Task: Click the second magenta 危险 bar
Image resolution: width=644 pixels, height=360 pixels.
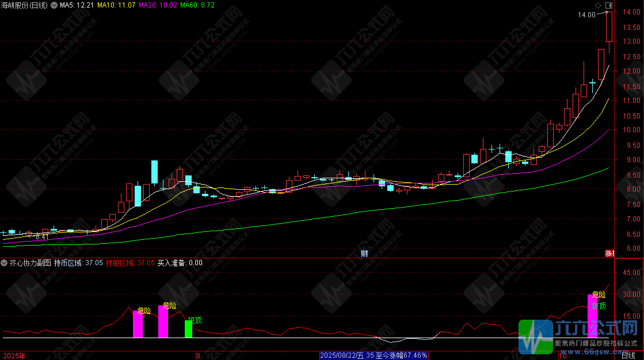Action: click(163, 321)
